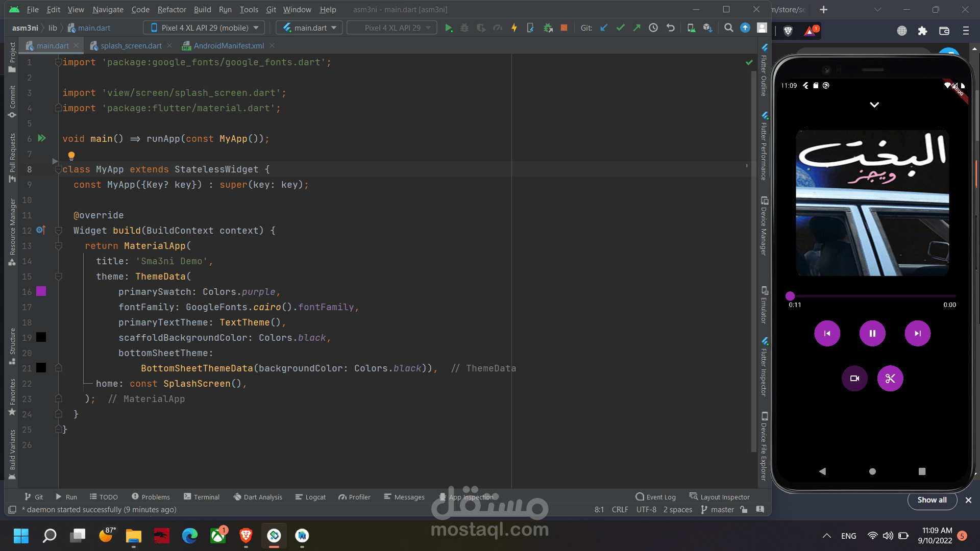Click the scissors button in the emulator app
The height and width of the screenshot is (551, 980).
tap(890, 379)
